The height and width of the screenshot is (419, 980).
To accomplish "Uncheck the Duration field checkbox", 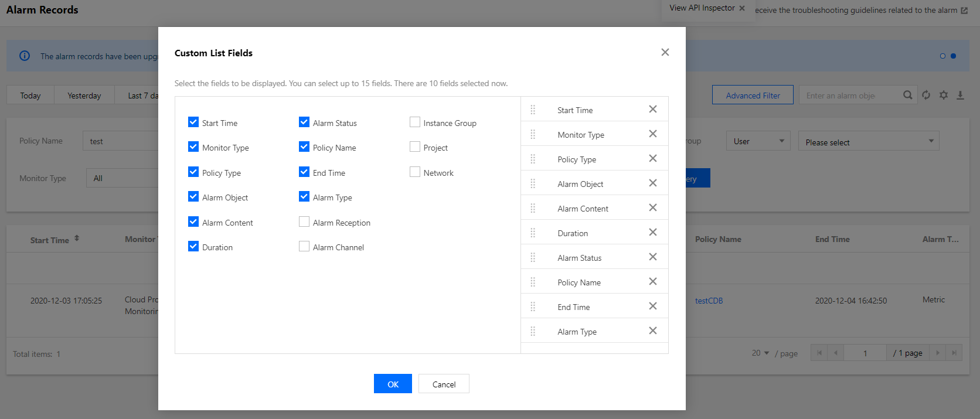I will 193,247.
